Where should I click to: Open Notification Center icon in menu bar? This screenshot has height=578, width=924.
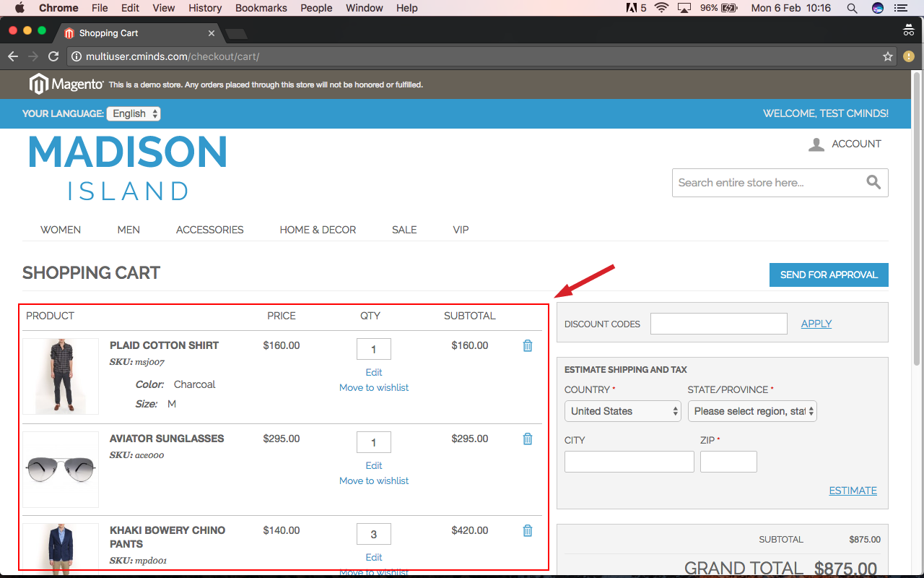(900, 8)
